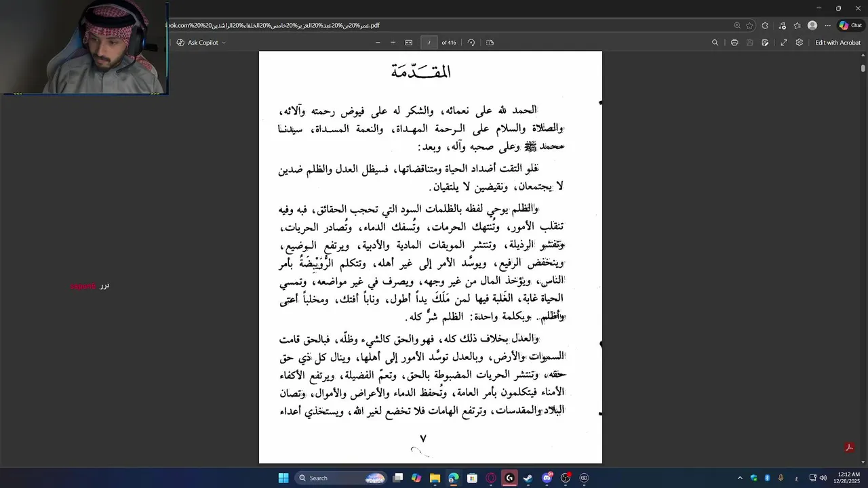This screenshot has height=488, width=868.
Task: Open the Save As edit icon
Action: 765,43
